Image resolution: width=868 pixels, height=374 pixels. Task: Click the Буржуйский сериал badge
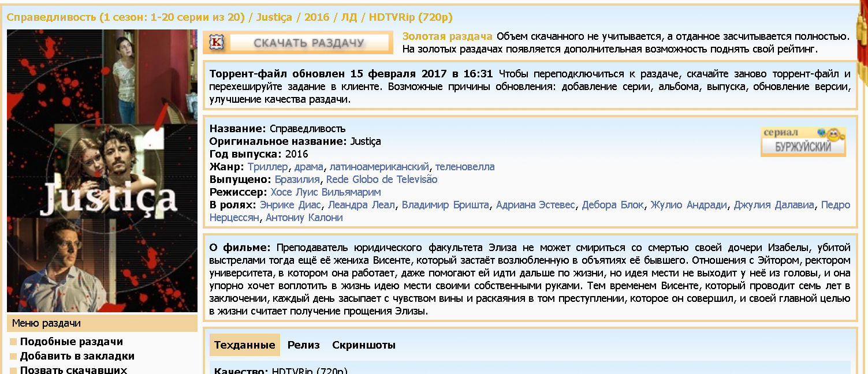point(803,141)
